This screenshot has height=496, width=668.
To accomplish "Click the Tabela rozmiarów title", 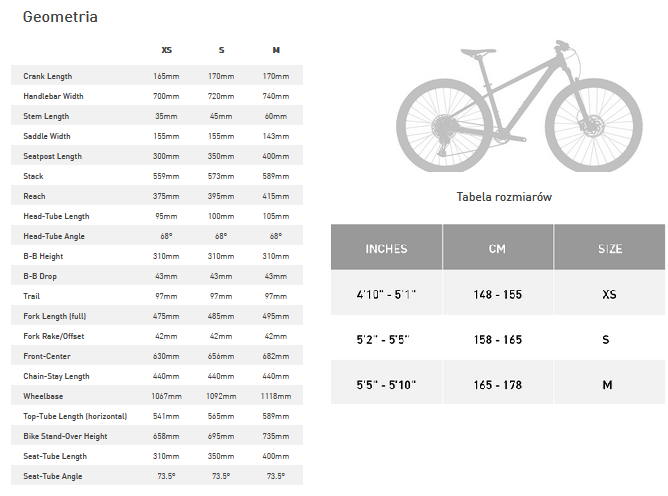I will pyautogui.click(x=504, y=197).
